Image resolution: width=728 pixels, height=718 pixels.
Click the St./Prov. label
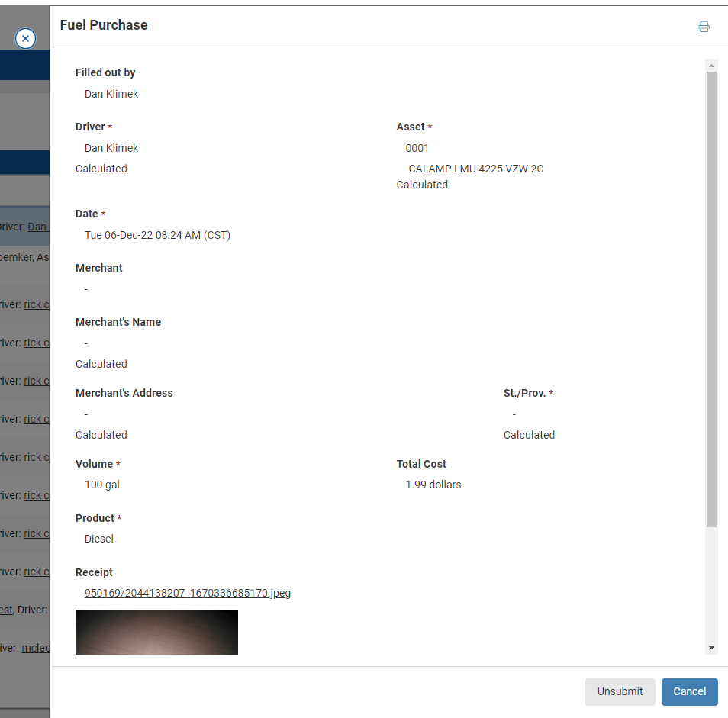click(x=525, y=393)
